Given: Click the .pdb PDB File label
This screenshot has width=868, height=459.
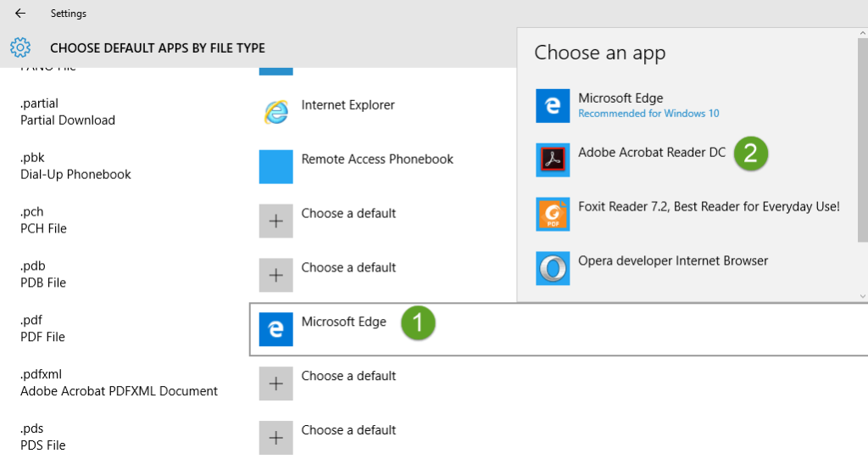Looking at the screenshot, I should (43, 274).
